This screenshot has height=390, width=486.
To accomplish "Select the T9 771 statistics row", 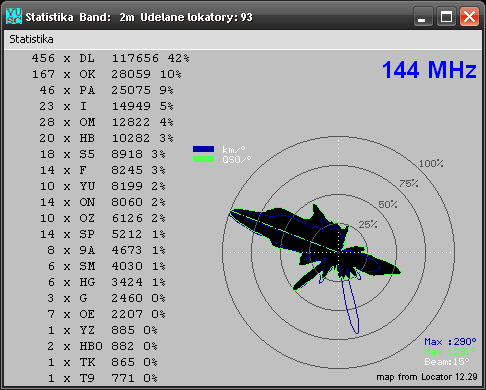I will (x=103, y=378).
